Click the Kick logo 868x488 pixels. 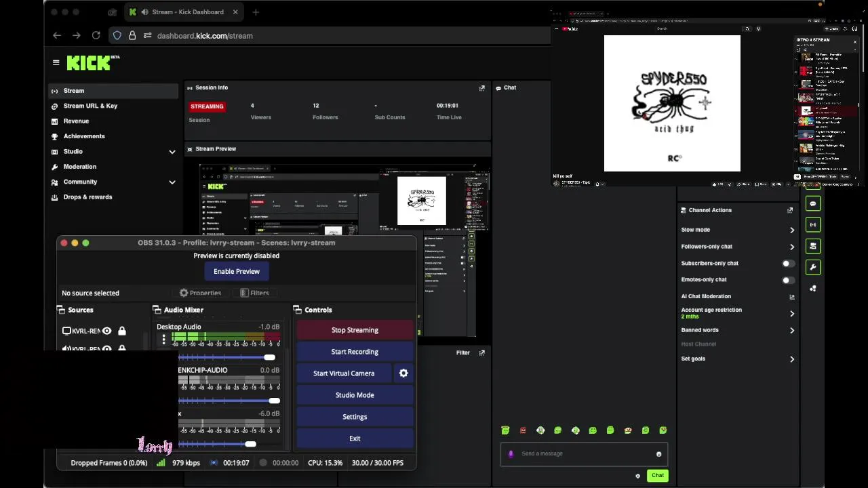pyautogui.click(x=93, y=62)
